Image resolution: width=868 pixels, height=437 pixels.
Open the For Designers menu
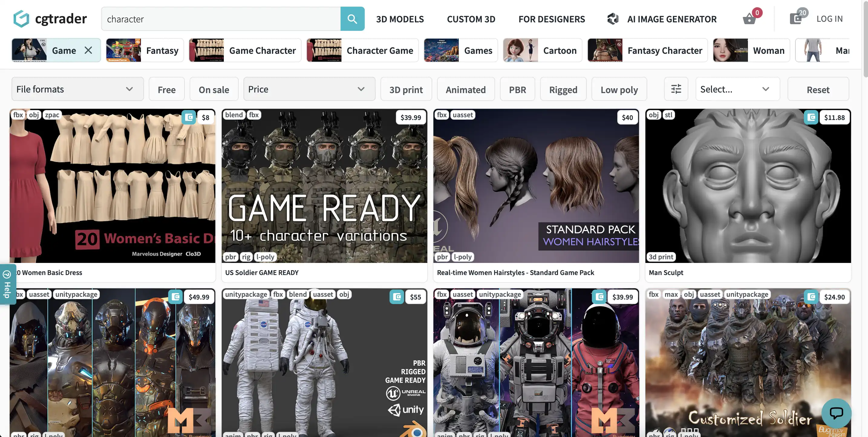(x=551, y=18)
